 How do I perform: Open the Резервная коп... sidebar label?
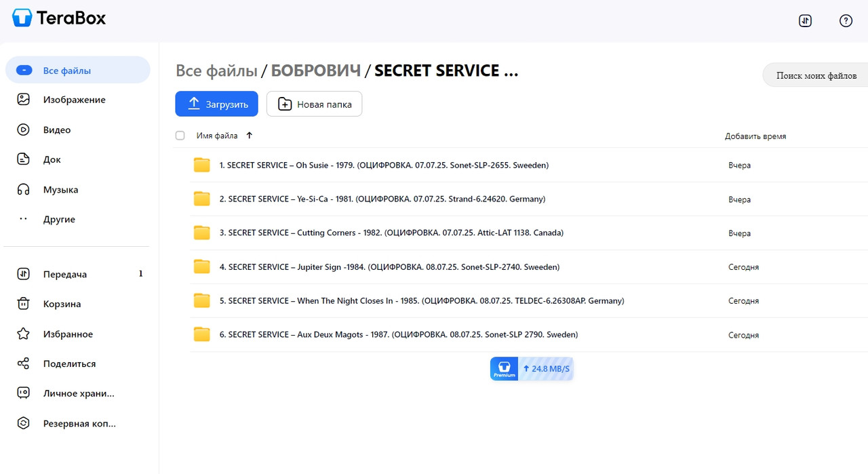tap(79, 423)
